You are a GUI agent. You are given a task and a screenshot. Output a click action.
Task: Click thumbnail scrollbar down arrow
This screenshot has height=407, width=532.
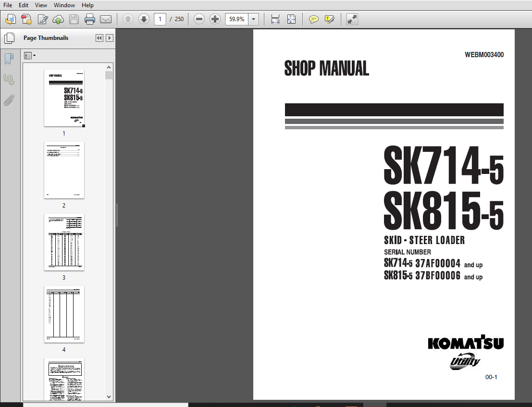[x=109, y=396]
